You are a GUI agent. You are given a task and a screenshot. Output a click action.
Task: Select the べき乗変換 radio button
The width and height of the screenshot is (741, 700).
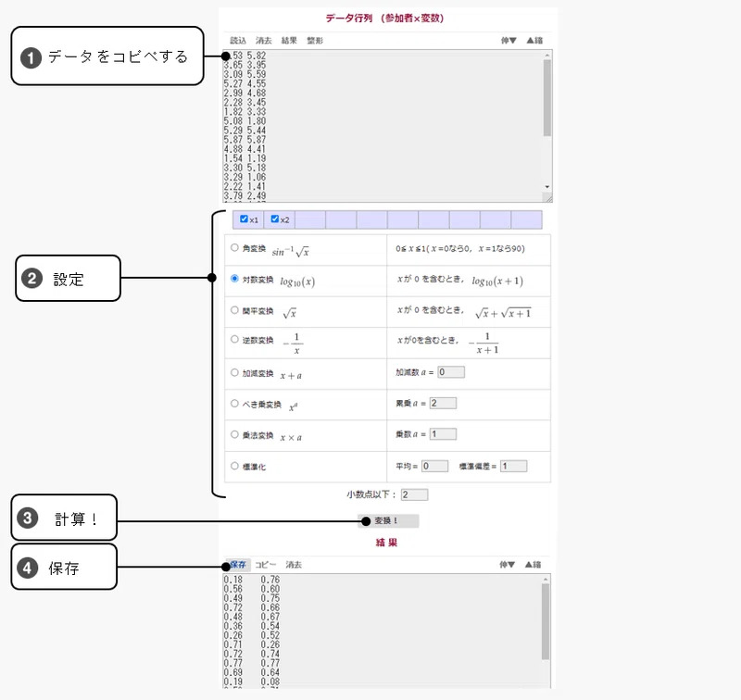(234, 404)
